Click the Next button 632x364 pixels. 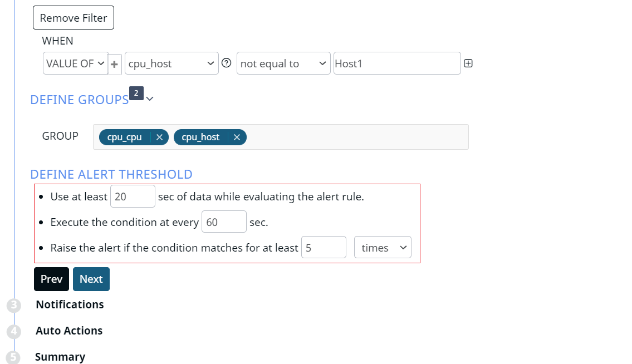[91, 279]
